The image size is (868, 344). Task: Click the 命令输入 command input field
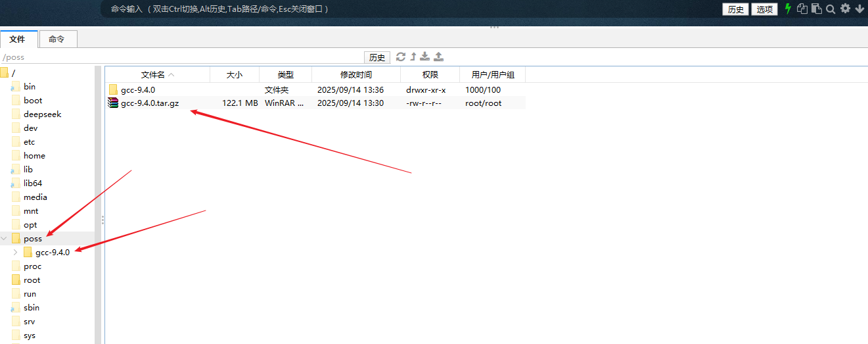click(411, 9)
